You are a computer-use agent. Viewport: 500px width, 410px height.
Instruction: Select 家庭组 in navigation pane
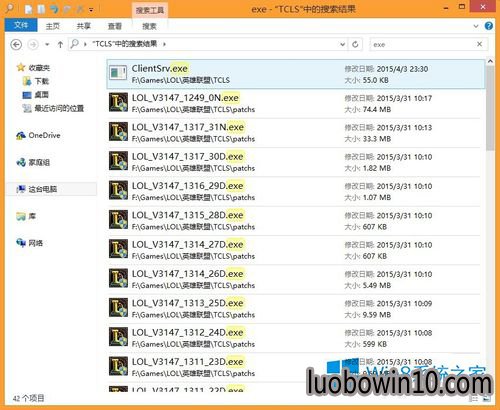click(33, 162)
